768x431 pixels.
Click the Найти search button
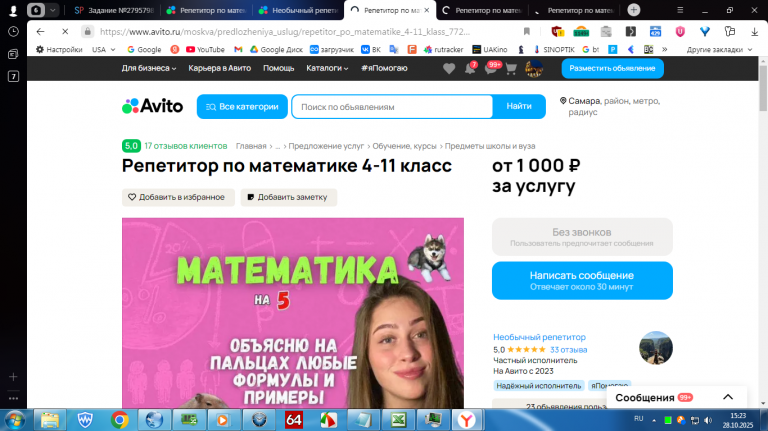519,106
